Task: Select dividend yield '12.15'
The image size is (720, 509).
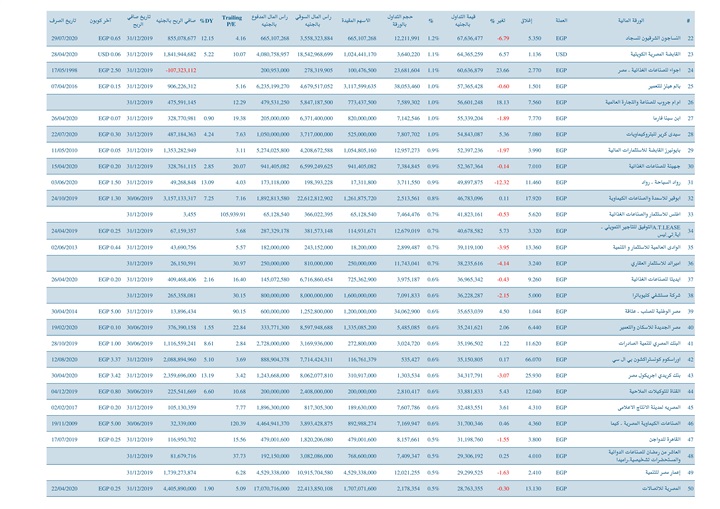Action: pos(208,39)
